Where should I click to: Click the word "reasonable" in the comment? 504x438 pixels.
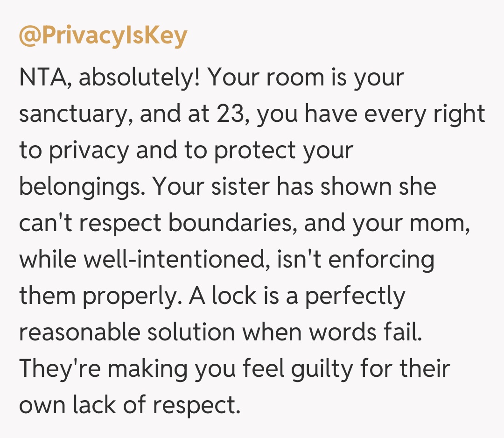tap(79, 332)
